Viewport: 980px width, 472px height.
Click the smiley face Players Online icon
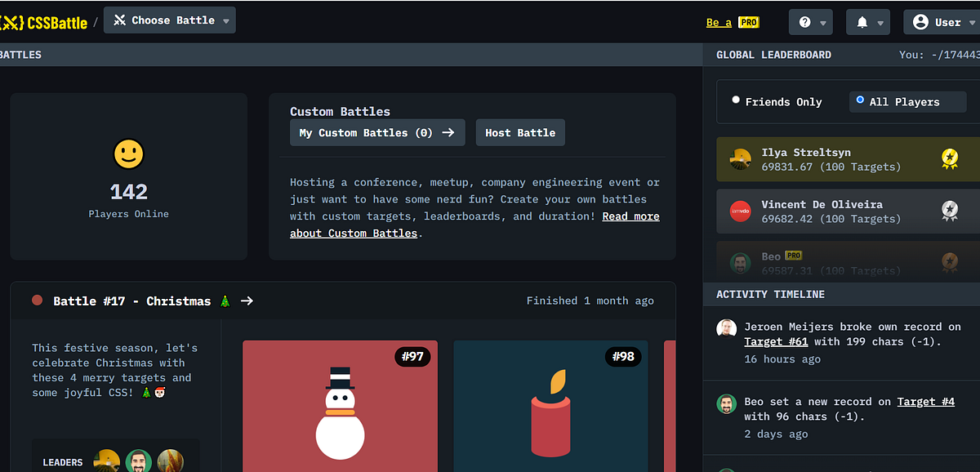(x=128, y=154)
